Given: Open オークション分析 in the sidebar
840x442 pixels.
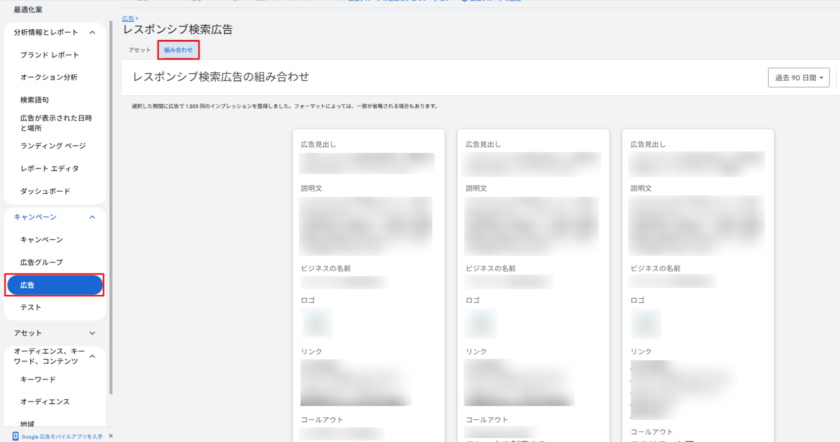Looking at the screenshot, I should tap(48, 77).
